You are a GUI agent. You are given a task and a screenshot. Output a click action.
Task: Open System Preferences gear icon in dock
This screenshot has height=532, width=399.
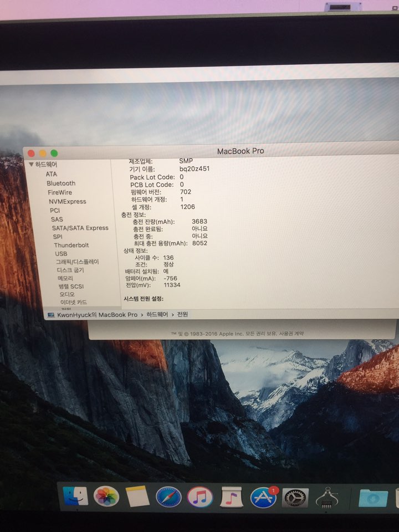[295, 498]
